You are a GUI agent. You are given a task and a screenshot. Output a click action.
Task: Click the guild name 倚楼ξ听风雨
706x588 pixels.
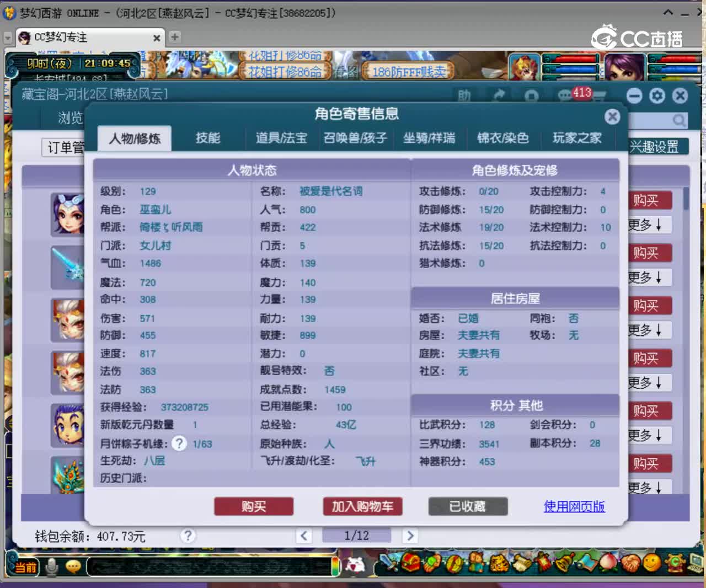click(x=171, y=227)
